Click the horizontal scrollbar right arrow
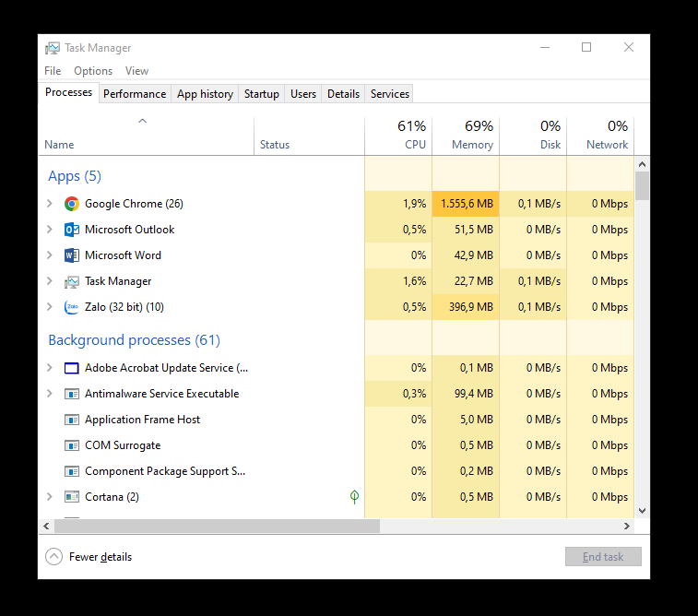Screen dimensions: 698x616 pos(627,526)
